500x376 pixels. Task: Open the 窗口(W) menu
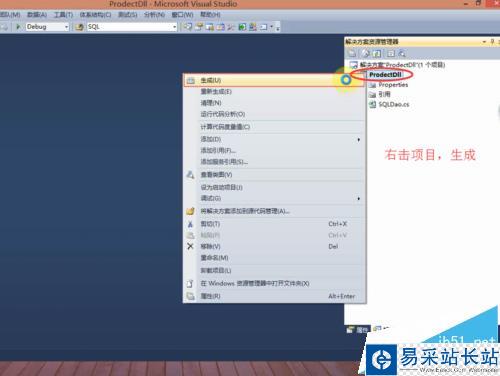click(182, 15)
